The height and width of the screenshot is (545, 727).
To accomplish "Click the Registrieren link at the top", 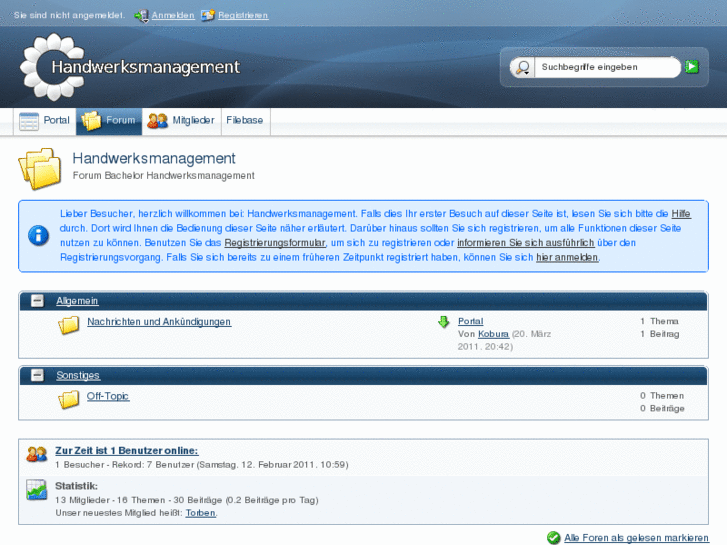I will (x=243, y=15).
